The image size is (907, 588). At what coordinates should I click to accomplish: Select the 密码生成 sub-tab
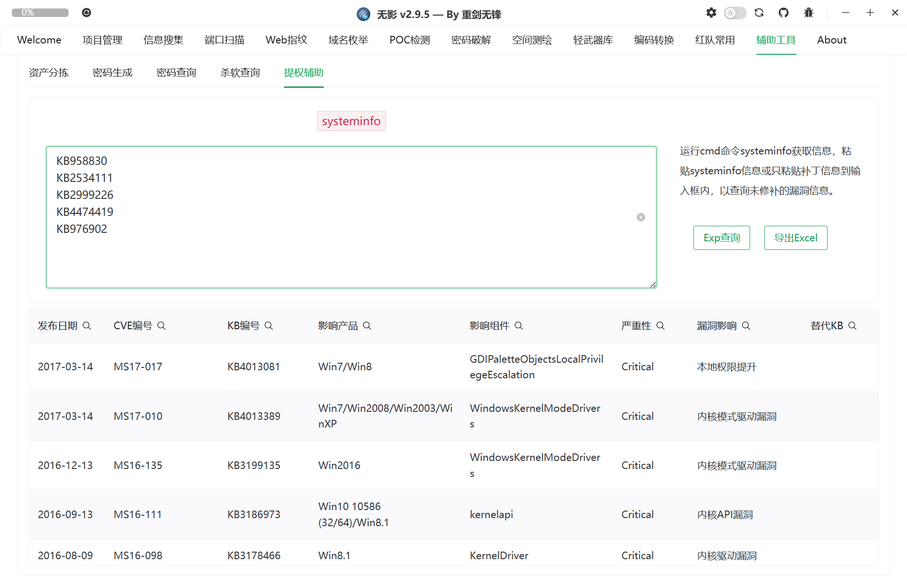tap(112, 73)
